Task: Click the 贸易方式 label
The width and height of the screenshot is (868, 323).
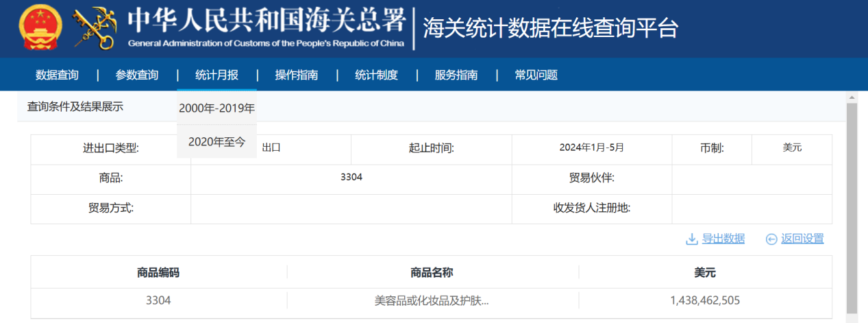Action: click(111, 208)
